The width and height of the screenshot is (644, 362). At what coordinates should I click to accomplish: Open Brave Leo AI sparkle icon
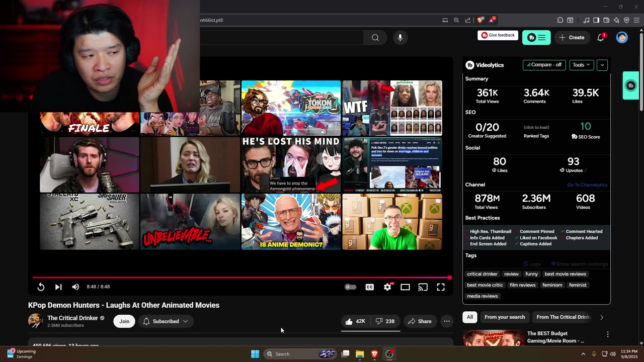[x=616, y=20]
